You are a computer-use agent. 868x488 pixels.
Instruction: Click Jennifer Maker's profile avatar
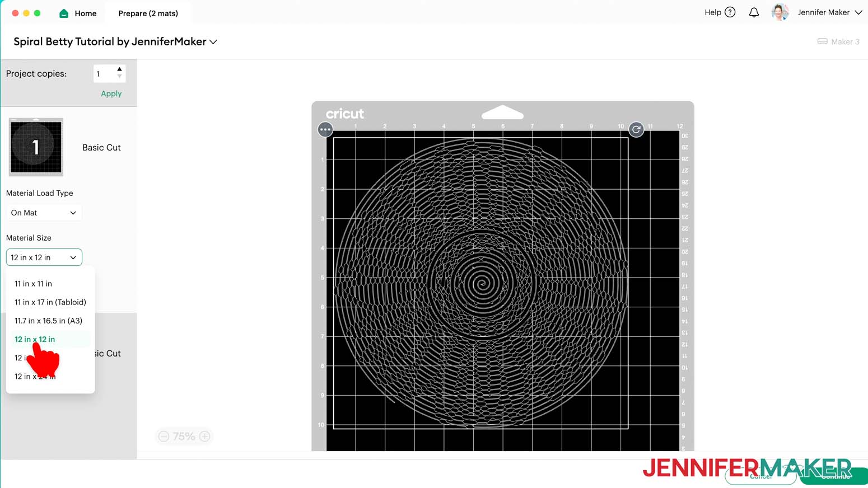780,12
